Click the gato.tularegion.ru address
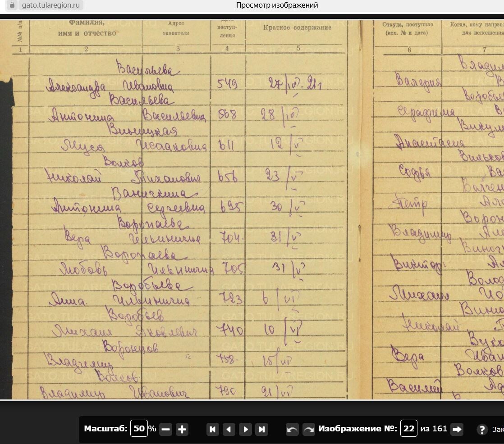Image resolution: width=504 pixels, height=444 pixels. 51,5
